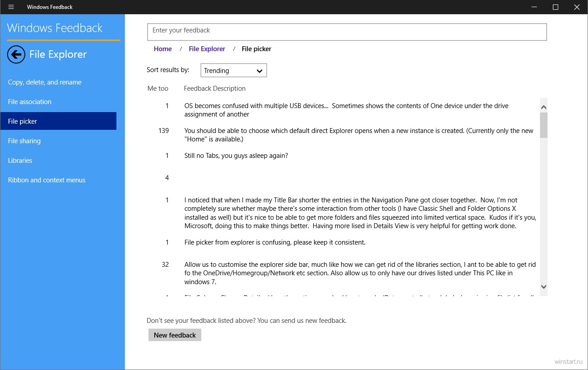Open feedback about customising explorer side bar
588x370 pixels.
point(360,273)
